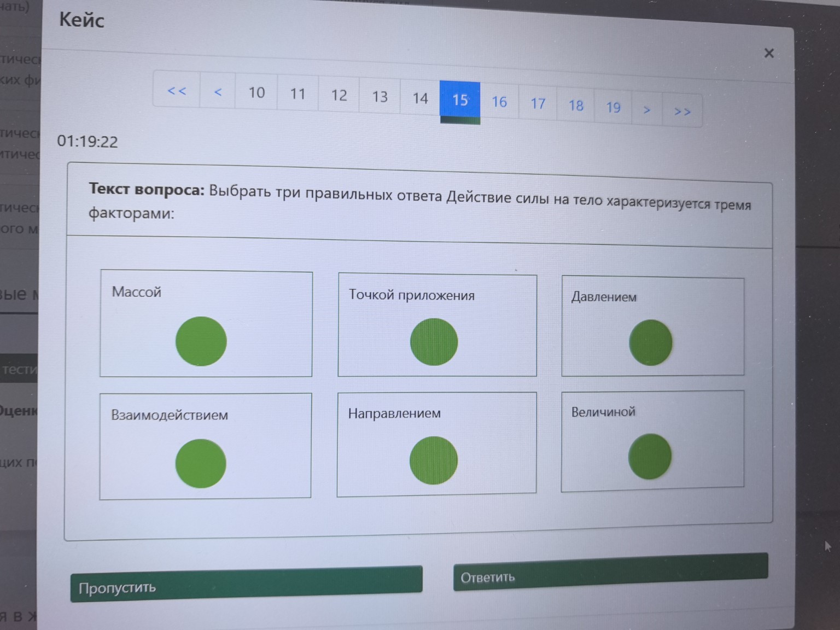Close the Кейс dialog with X

coord(768,53)
